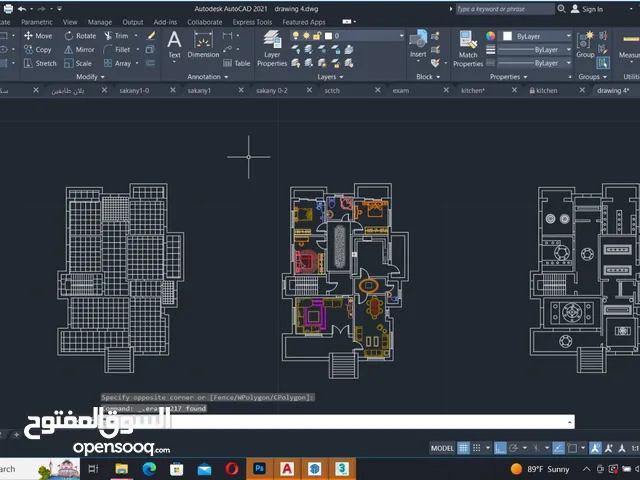Toggle snap mode in status bar

click(x=476, y=448)
